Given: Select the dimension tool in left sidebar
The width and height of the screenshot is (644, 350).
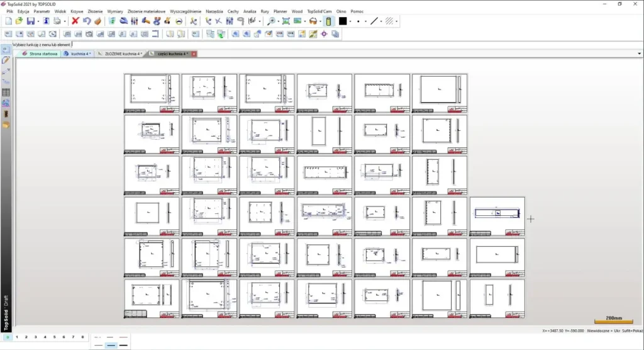Looking at the screenshot, I should click(6, 71).
